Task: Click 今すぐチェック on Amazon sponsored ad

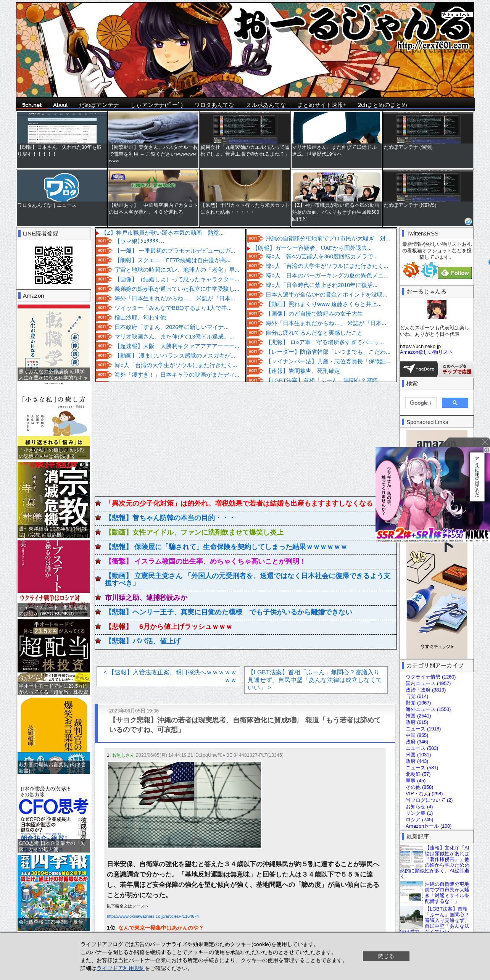Action: point(437,646)
